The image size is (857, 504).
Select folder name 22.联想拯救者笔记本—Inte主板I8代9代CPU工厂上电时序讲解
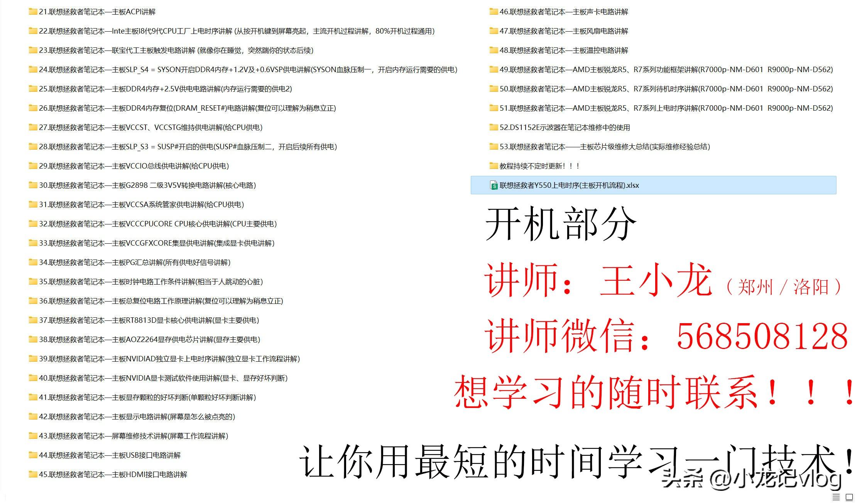(237, 31)
